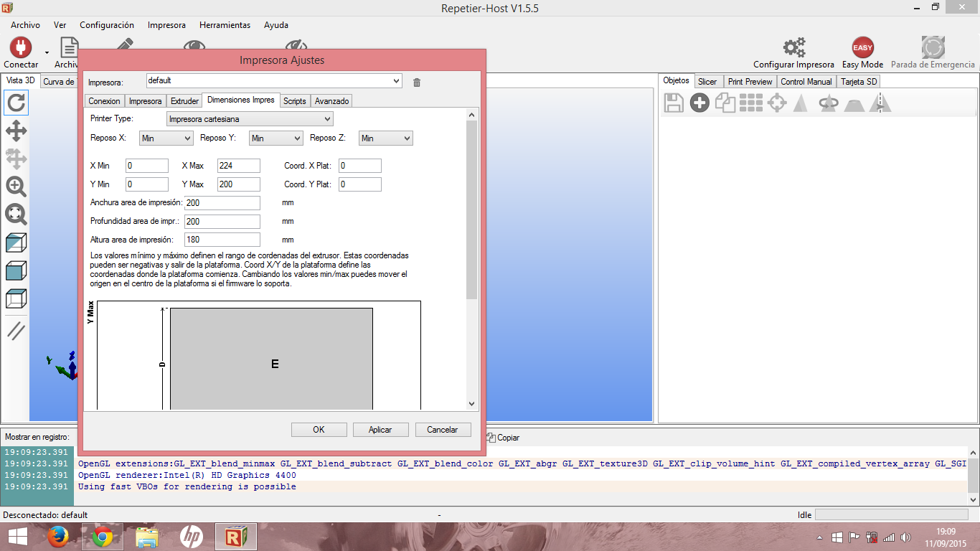Viewport: 980px width, 551px height.
Task: Select the move view arrows tool
Action: [x=16, y=131]
